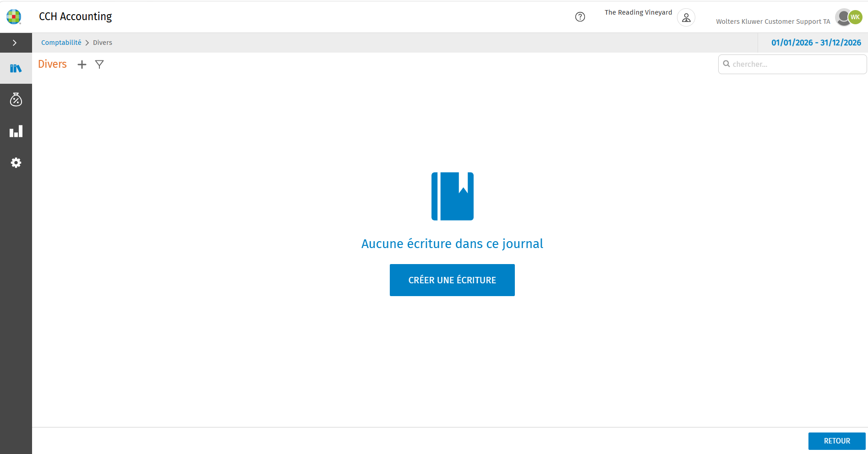This screenshot has height=454, width=868.
Task: Open the client profile person icon
Action: (x=686, y=17)
